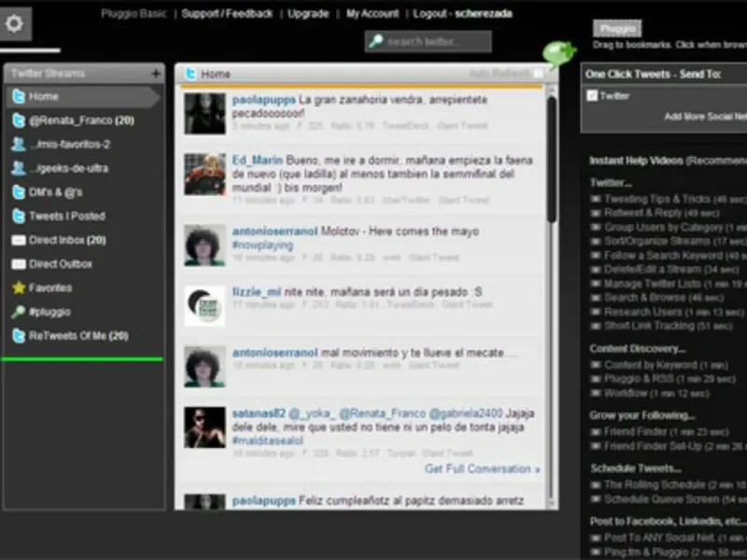Click the Twitter bird icon beside Home stream

(19, 97)
